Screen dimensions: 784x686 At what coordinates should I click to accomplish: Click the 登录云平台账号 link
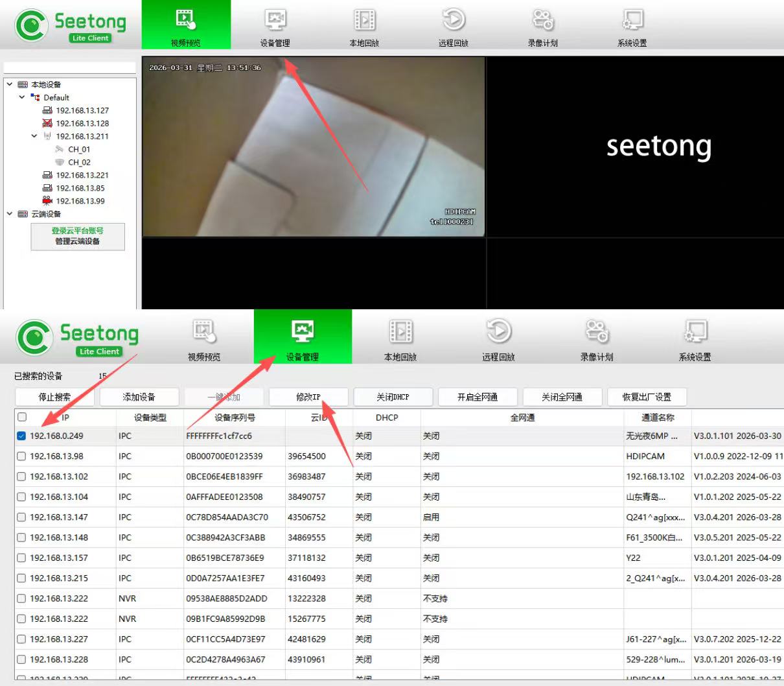click(78, 231)
